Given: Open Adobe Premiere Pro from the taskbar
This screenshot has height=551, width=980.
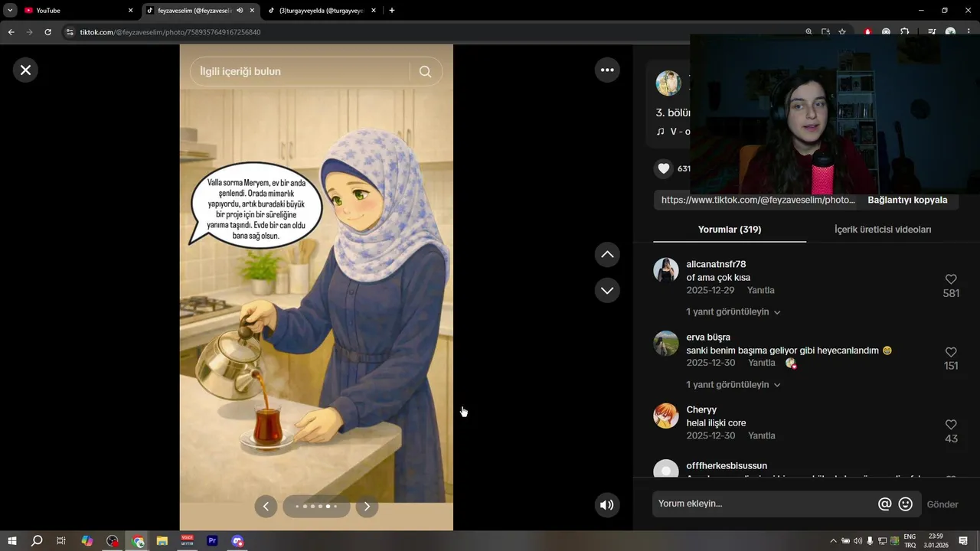Looking at the screenshot, I should coord(213,541).
